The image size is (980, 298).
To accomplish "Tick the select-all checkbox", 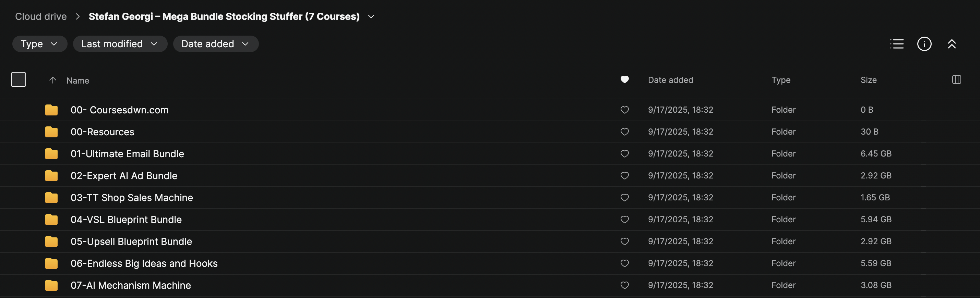I will click(x=19, y=79).
